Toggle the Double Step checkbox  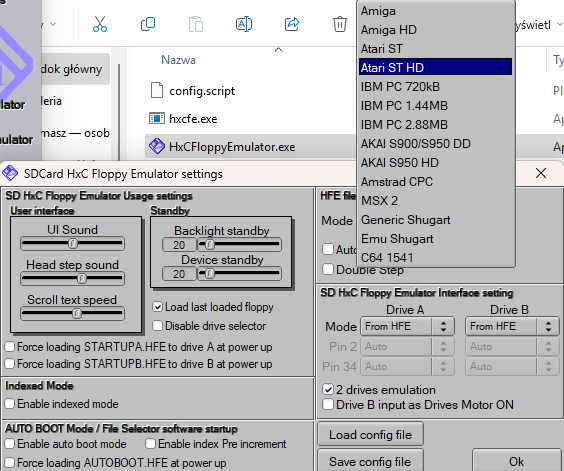click(328, 269)
